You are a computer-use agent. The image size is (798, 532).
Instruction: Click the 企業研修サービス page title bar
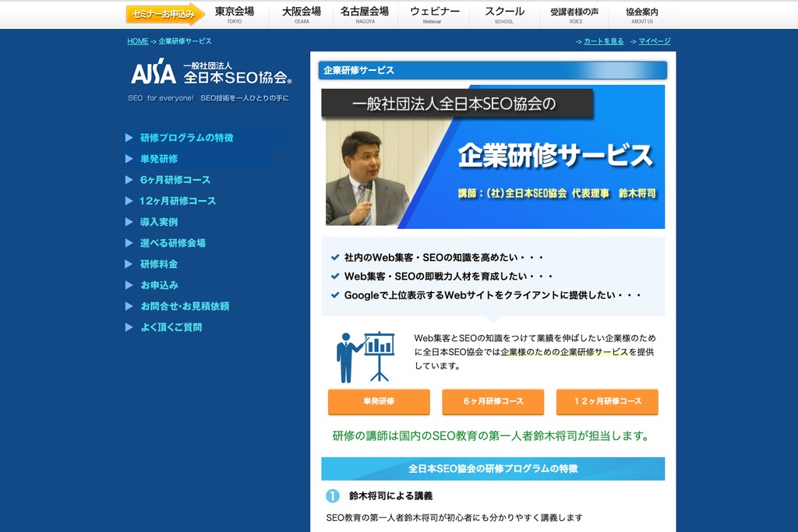[493, 71]
